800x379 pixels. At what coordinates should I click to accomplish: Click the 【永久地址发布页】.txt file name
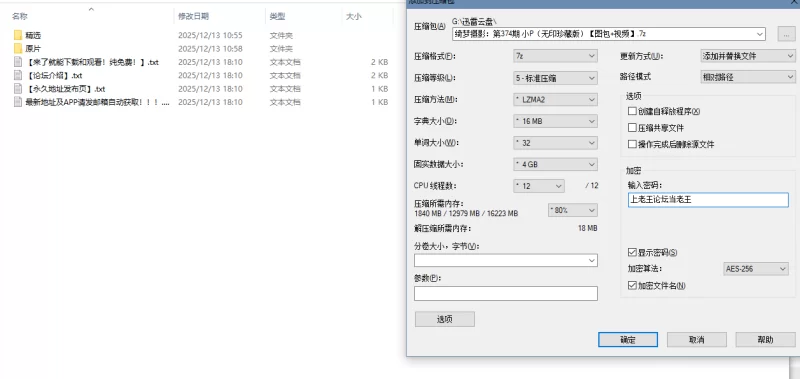click(x=65, y=88)
